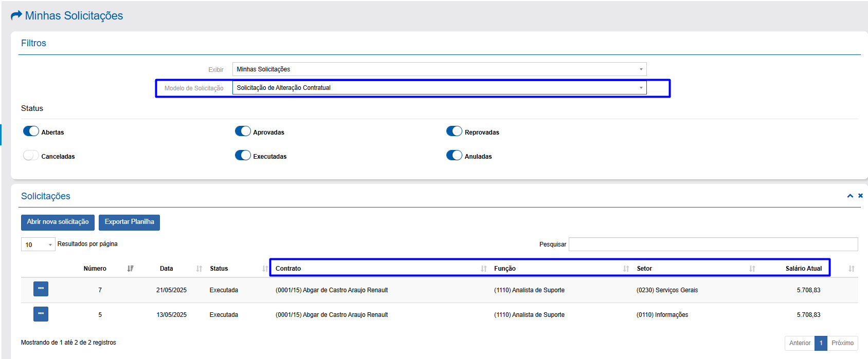The height and width of the screenshot is (359, 868).
Task: Sort by Salário Atual column sort icon
Action: click(851, 269)
